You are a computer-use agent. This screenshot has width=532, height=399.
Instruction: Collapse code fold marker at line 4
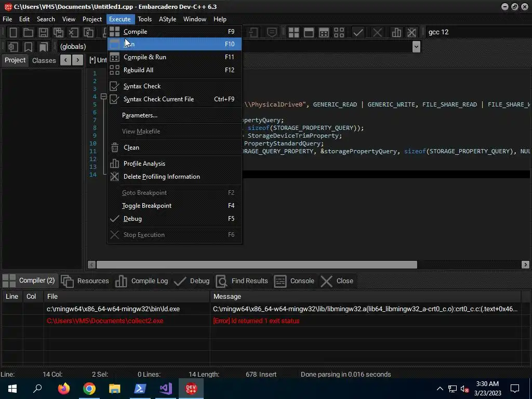[x=104, y=97]
